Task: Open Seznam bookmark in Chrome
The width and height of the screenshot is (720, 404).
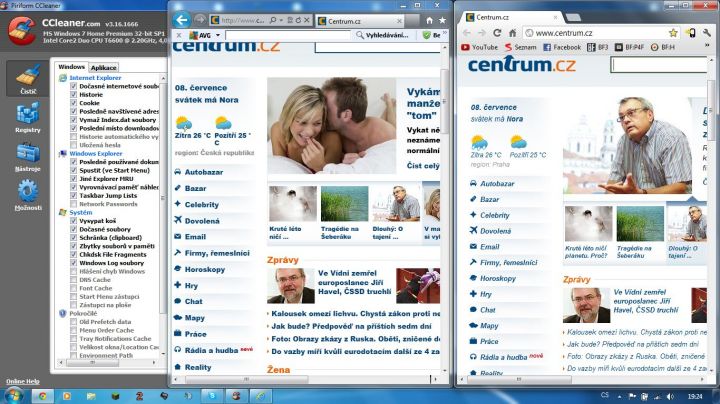Action: pos(520,47)
